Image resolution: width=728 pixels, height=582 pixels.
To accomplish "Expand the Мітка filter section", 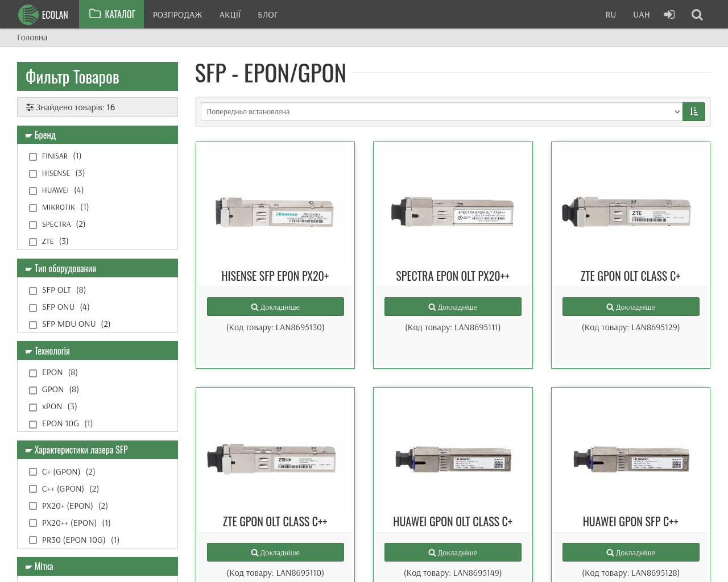I will pyautogui.click(x=97, y=567).
